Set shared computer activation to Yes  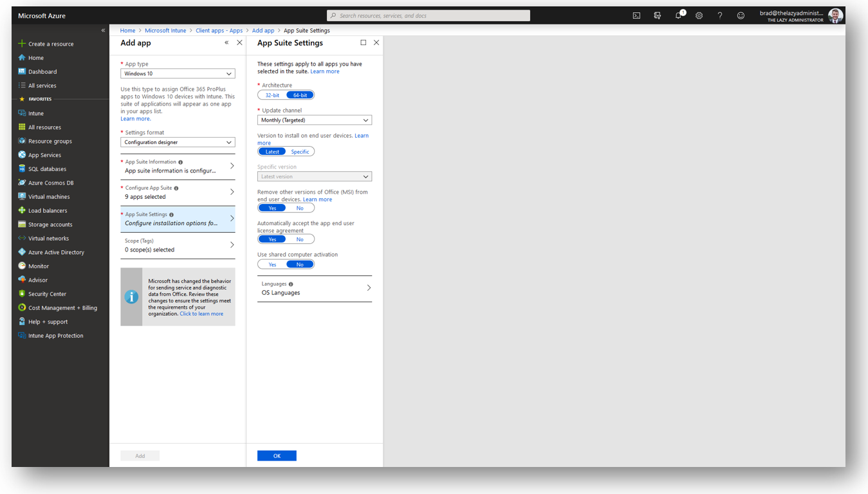pyautogui.click(x=272, y=264)
